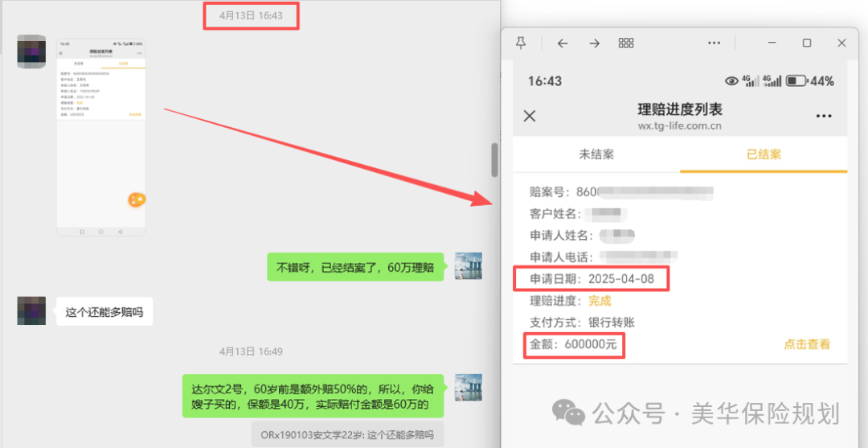This screenshot has height=448, width=868.
Task: Open the three-dot menu beside 理赔进度列表
Action: pos(824,117)
